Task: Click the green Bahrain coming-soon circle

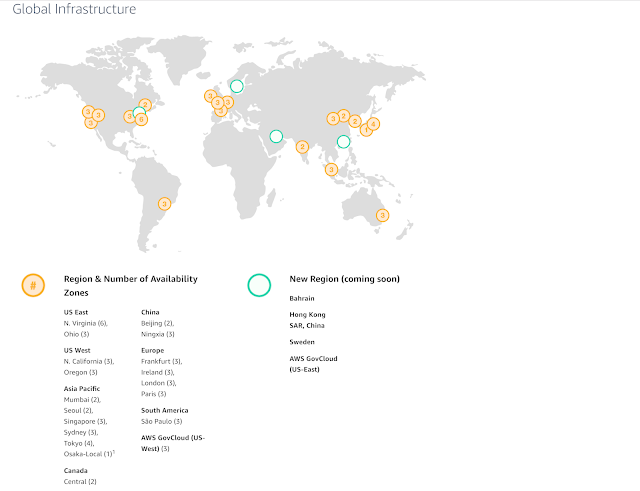Action: coord(276,136)
